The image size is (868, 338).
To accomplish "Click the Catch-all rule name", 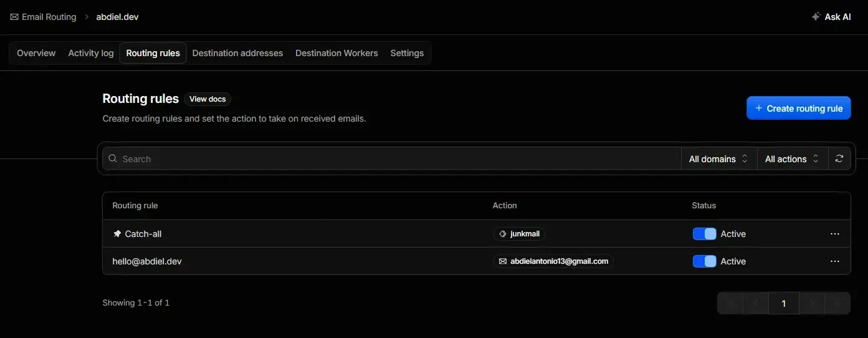I will 143,234.
